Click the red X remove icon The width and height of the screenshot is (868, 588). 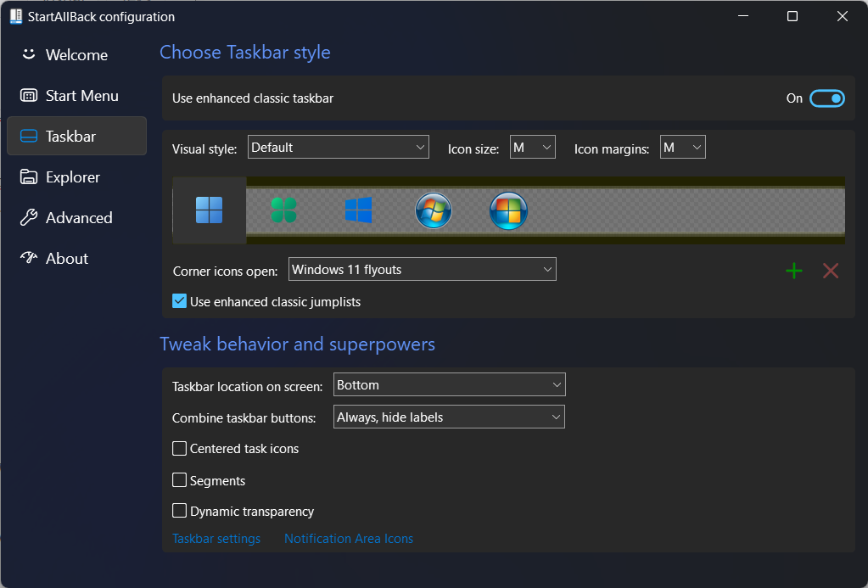pos(831,271)
